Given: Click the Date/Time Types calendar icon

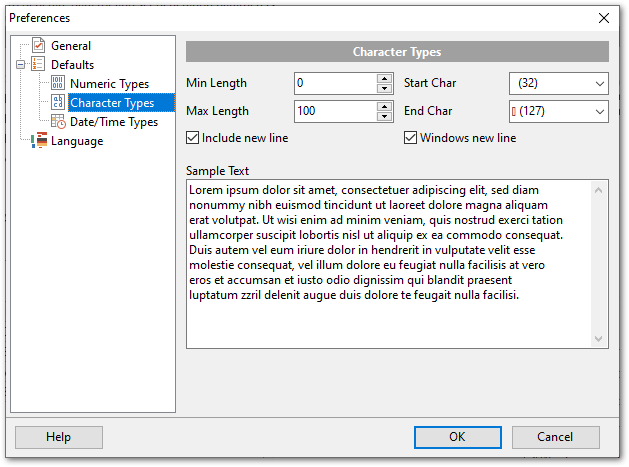Looking at the screenshot, I should pyautogui.click(x=58, y=122).
